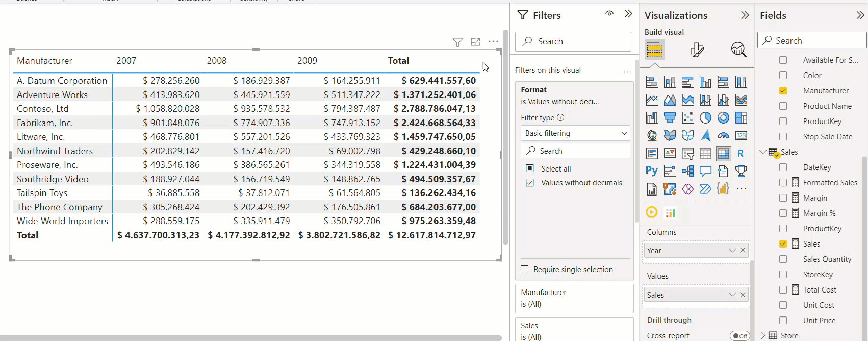Open the Analytics magnifier tab
The width and height of the screenshot is (868, 341).
coord(738,50)
